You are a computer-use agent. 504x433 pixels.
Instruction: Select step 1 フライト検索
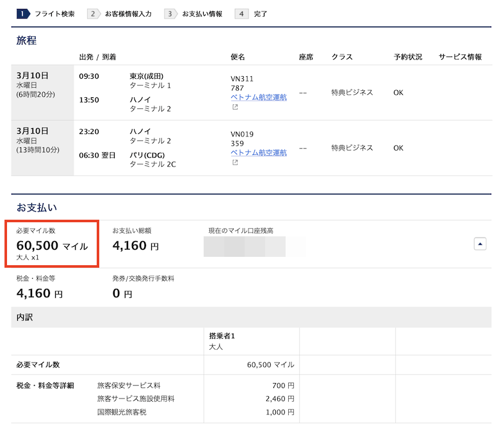45,14
